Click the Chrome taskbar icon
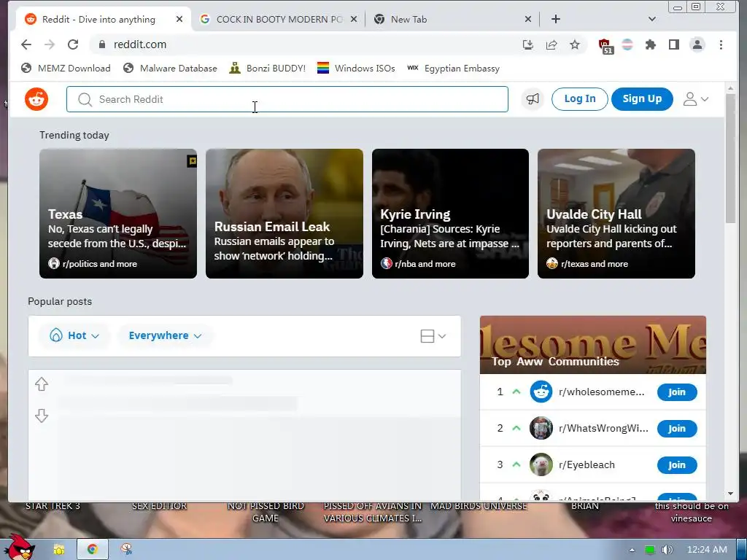 93,550
